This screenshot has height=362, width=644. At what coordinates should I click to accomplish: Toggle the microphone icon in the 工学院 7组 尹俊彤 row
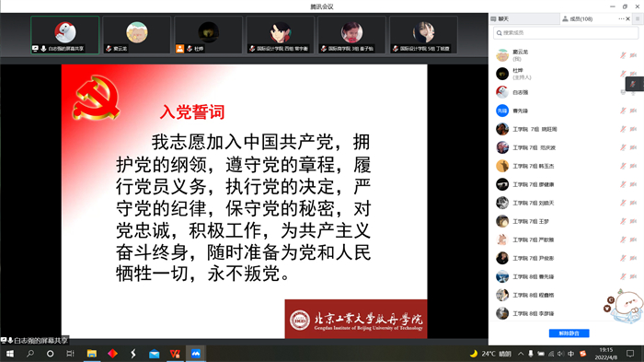coord(623,258)
